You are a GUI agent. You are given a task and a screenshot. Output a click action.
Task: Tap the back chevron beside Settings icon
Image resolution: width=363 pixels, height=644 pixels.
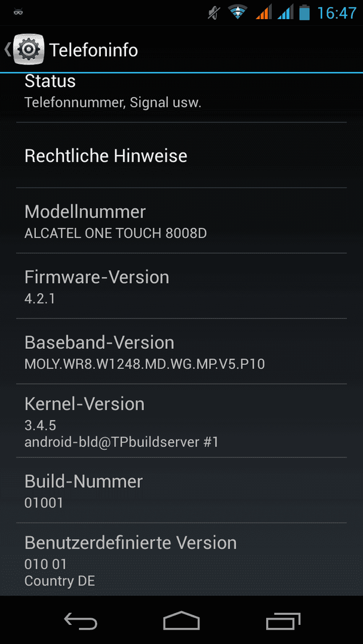tap(7, 49)
